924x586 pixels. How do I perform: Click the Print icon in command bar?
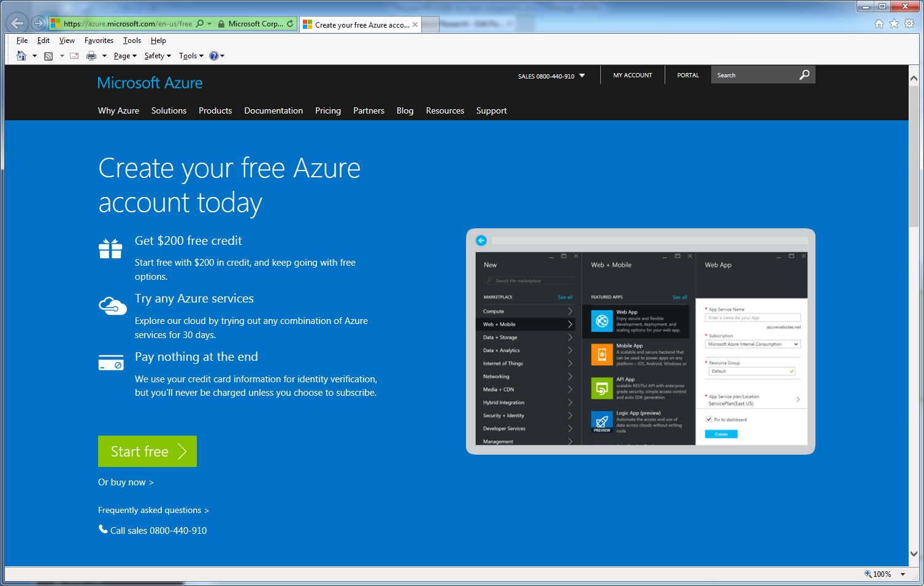click(91, 56)
